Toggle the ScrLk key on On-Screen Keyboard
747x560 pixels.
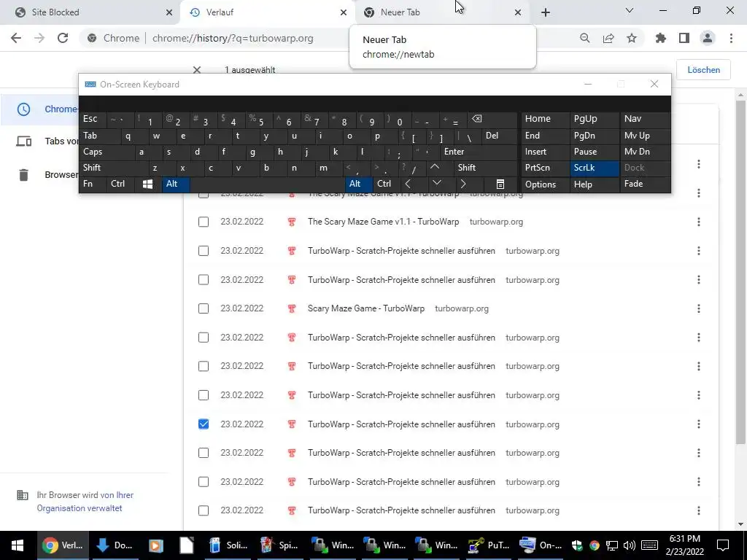pyautogui.click(x=594, y=168)
